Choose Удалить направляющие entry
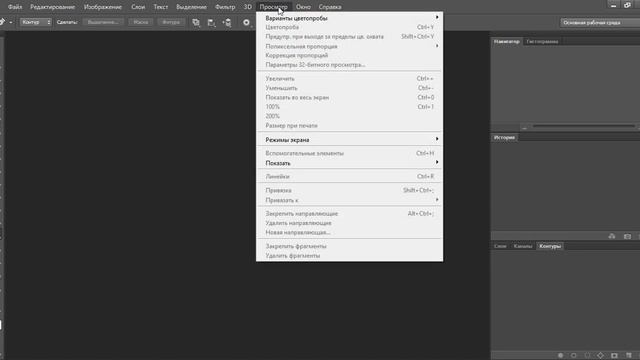Screen dimensions: 640x360 pyautogui.click(x=349, y=223)
